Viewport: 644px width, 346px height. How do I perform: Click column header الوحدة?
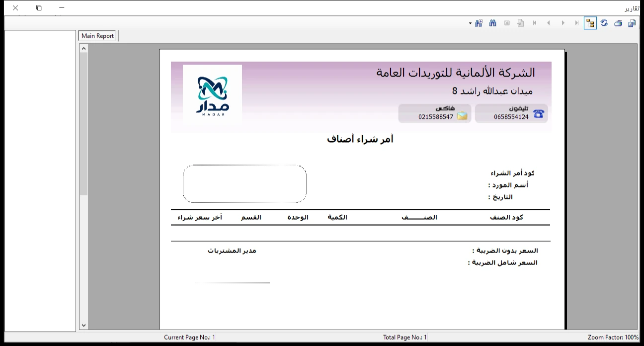(x=298, y=218)
